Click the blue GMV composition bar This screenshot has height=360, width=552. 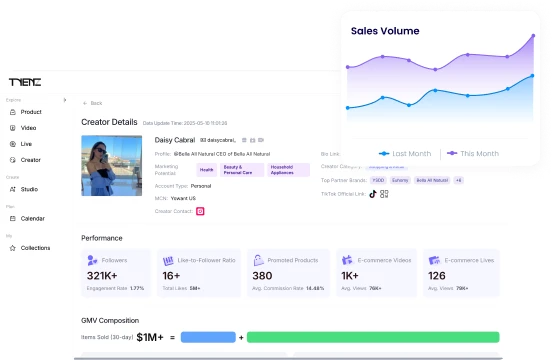click(208, 337)
